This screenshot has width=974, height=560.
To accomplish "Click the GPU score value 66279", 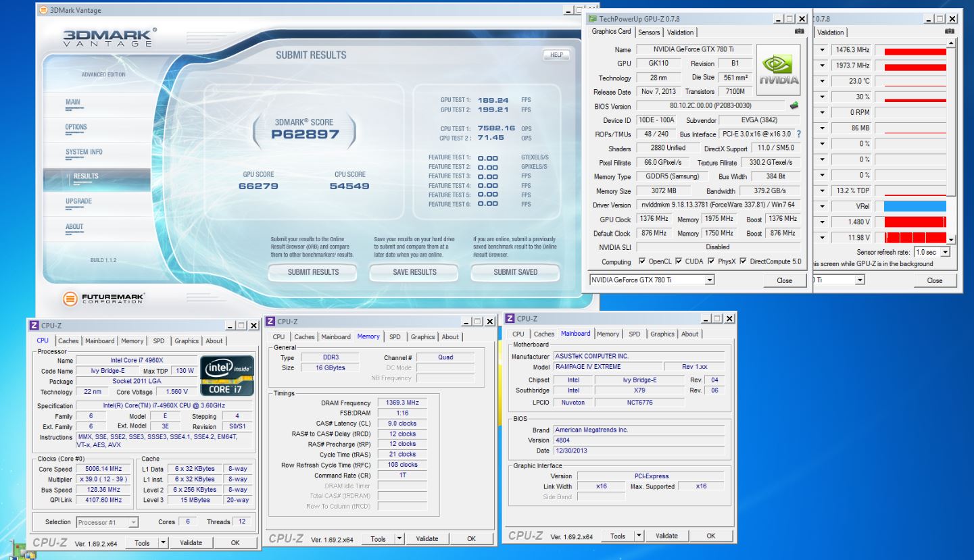I will tap(258, 186).
